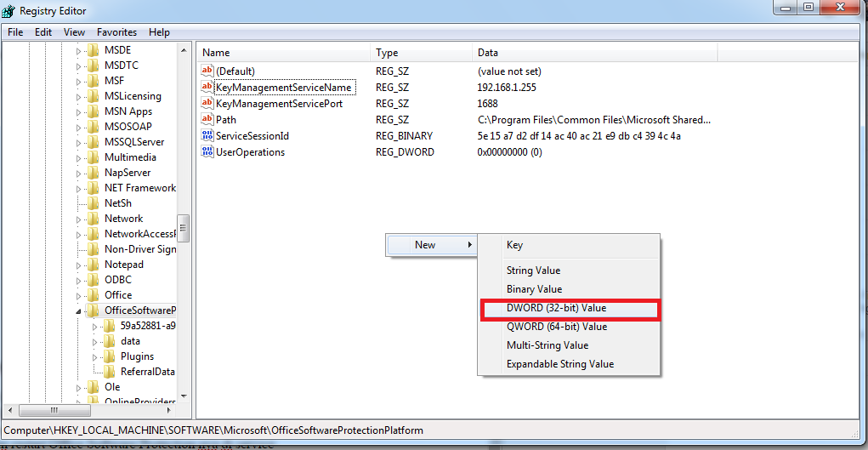Click the KeyManagementServicePort string icon
This screenshot has height=450, width=868.
point(207,103)
